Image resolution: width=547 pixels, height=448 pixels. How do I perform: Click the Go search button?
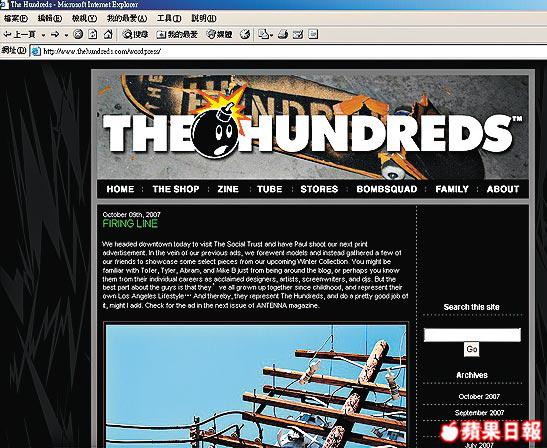click(x=472, y=349)
